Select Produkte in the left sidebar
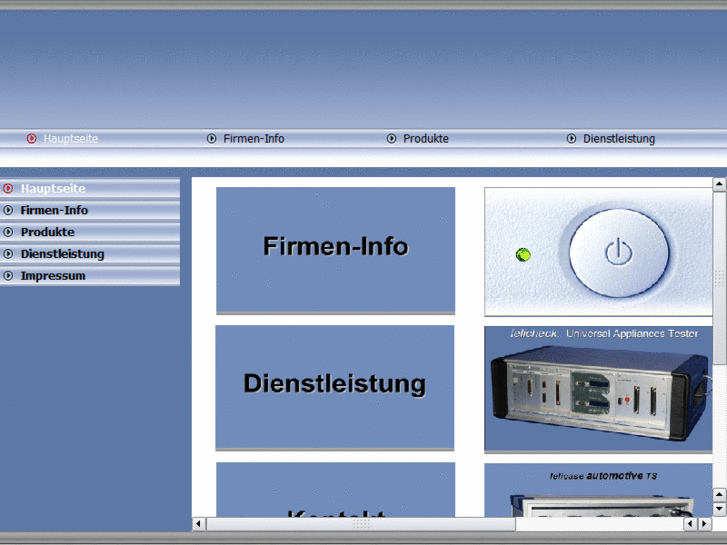 tap(90, 232)
